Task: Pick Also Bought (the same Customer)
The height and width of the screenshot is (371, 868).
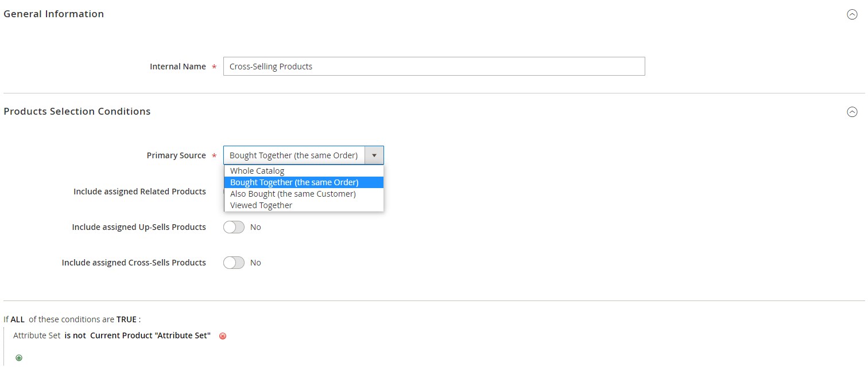Action: click(x=293, y=194)
